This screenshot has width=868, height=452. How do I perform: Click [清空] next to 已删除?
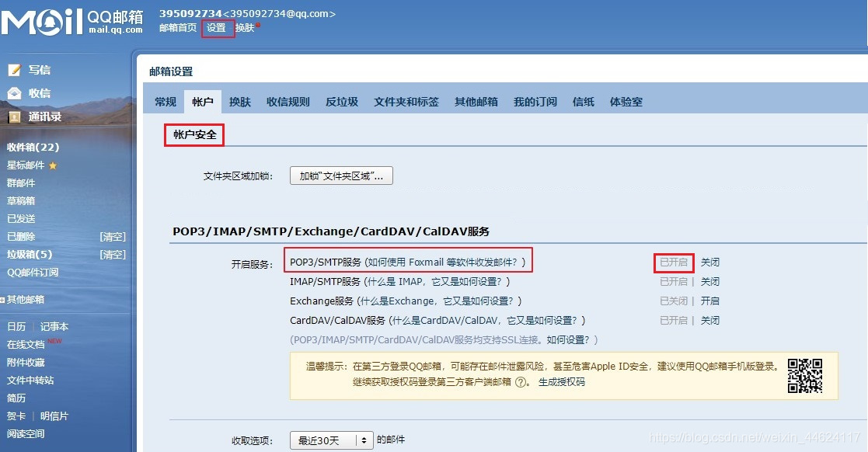(x=113, y=237)
